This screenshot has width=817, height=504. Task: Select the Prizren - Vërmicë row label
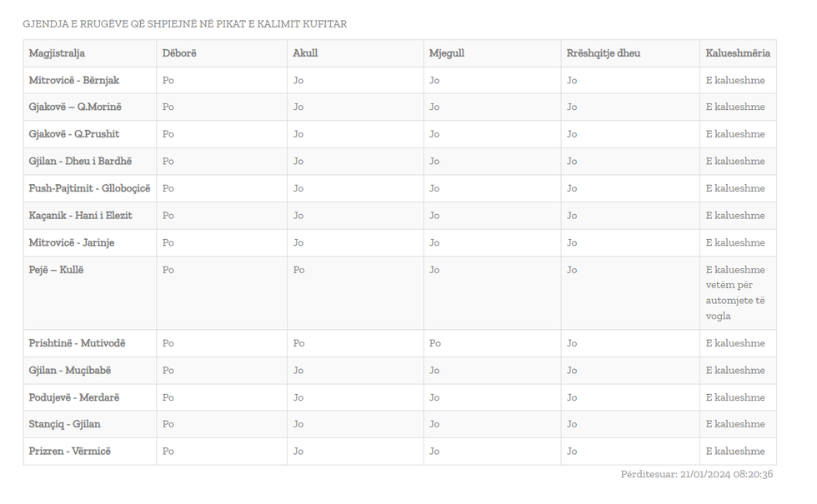[x=69, y=452]
